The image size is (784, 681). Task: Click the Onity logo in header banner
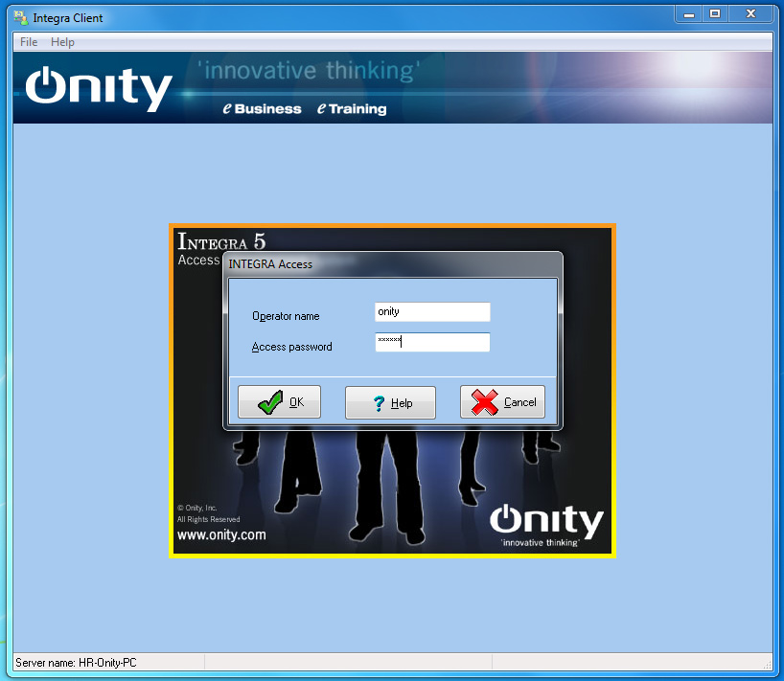(98, 89)
